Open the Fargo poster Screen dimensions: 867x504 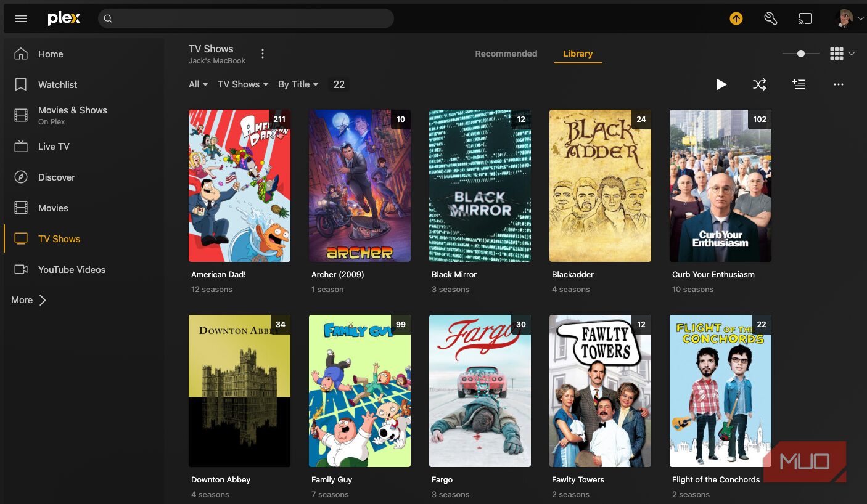480,391
